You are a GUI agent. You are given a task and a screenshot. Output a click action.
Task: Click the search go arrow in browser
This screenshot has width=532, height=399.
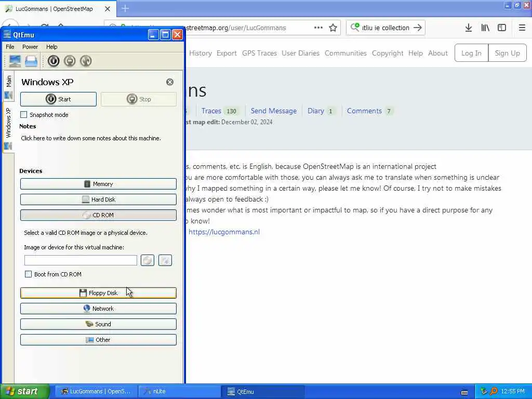point(418,28)
